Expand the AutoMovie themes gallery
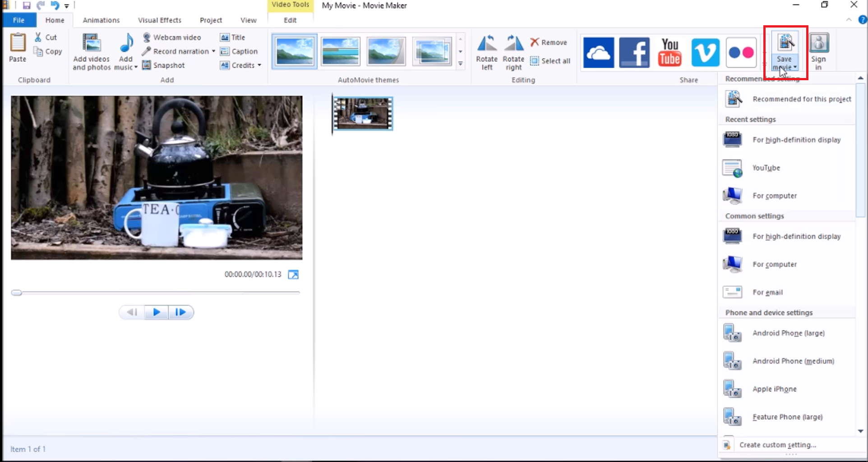 coord(460,64)
